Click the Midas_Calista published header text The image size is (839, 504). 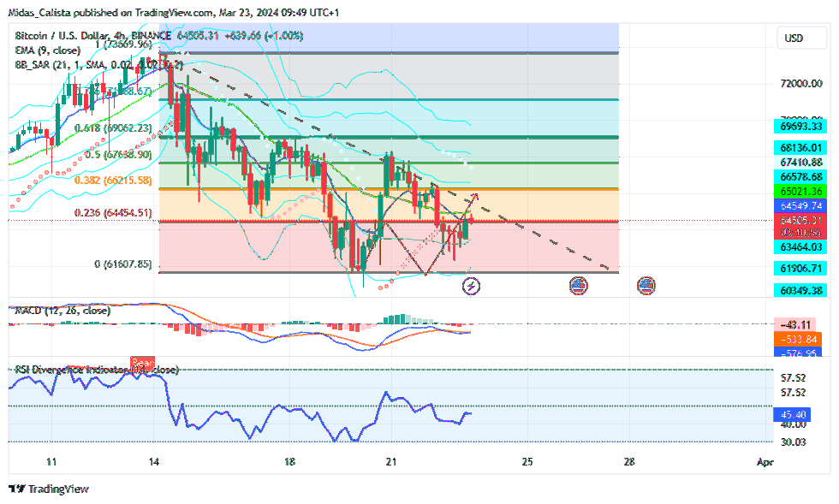coord(174,12)
